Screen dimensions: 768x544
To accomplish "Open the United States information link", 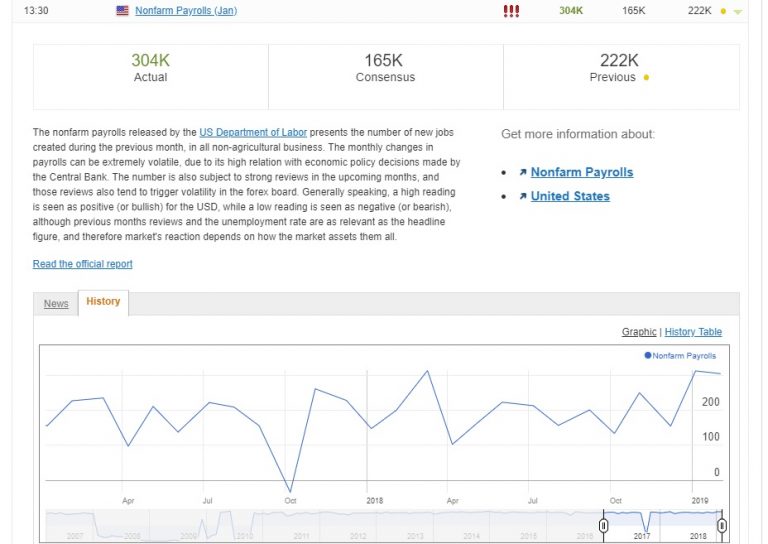I will 569,196.
